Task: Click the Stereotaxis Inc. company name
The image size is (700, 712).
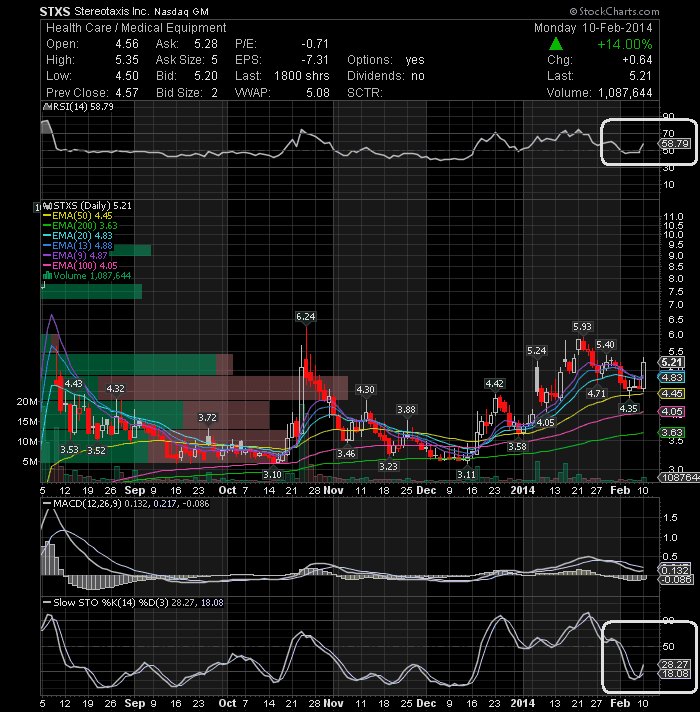Action: [111, 11]
